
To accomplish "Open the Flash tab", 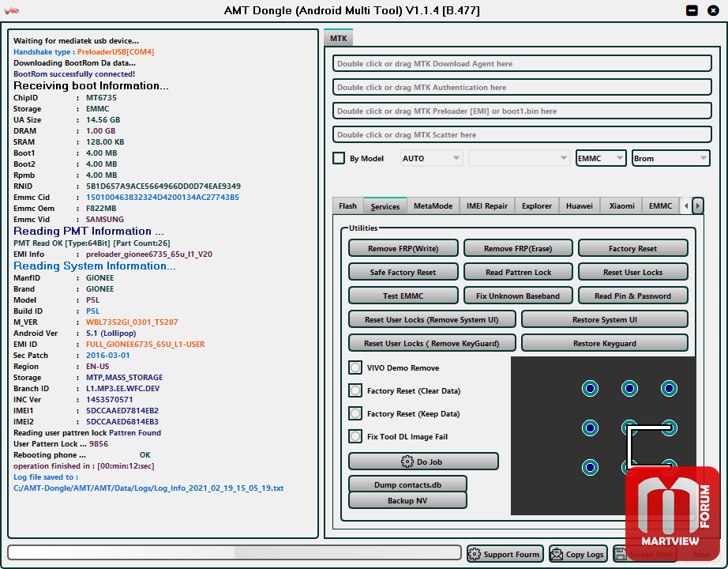I will (347, 206).
